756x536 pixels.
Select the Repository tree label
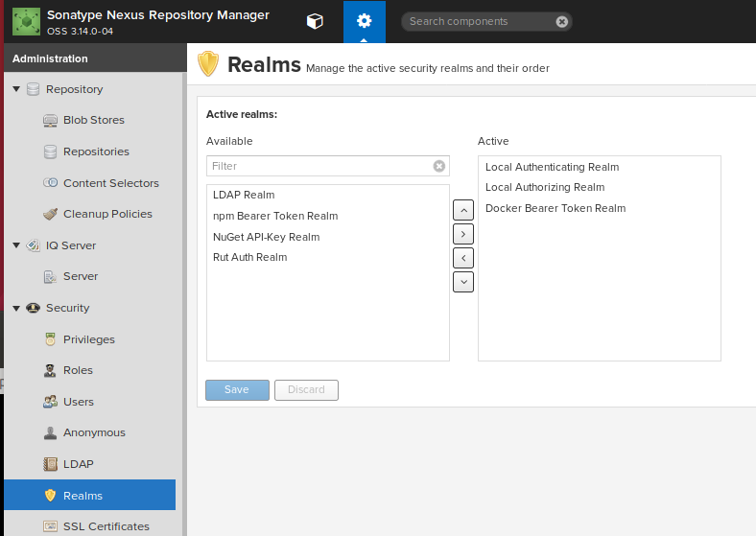75,89
